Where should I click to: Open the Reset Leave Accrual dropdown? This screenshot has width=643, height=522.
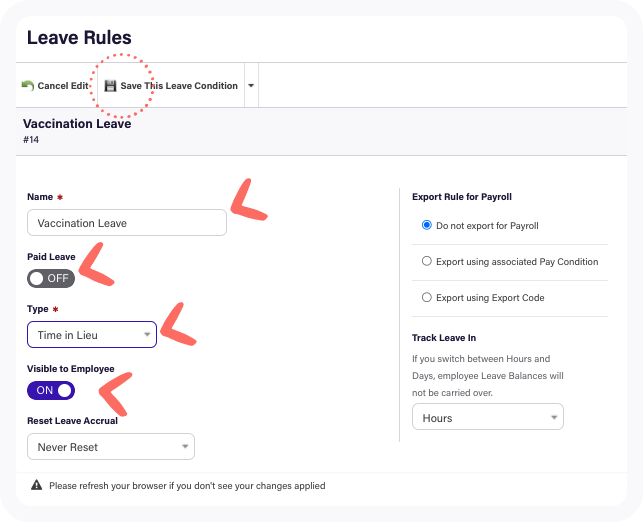click(111, 447)
